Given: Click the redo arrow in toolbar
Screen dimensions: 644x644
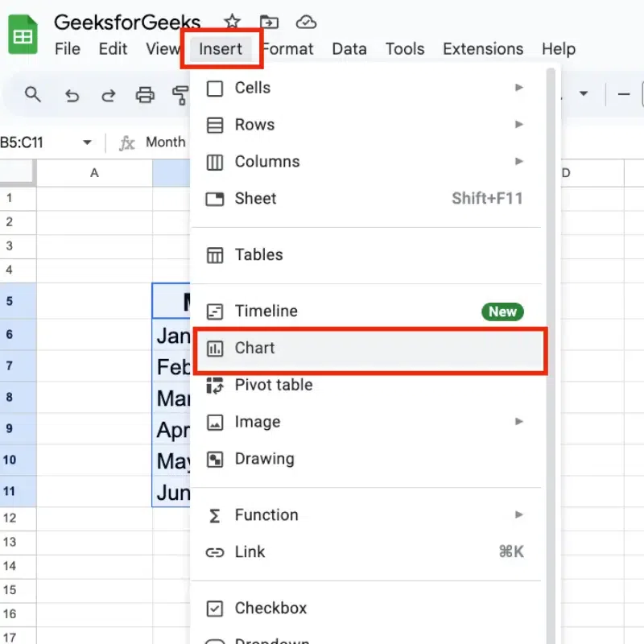Looking at the screenshot, I should tap(109, 95).
